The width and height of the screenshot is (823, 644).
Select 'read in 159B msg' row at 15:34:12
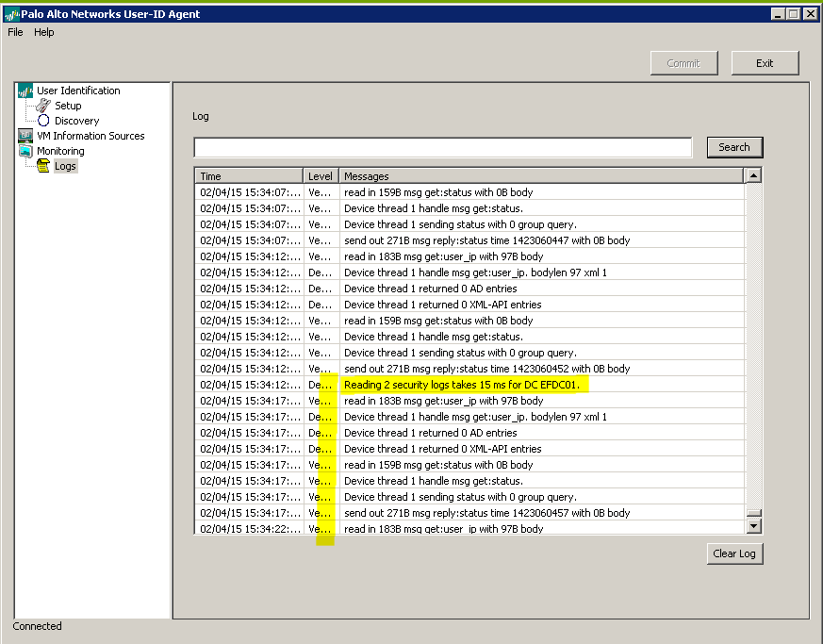point(469,321)
